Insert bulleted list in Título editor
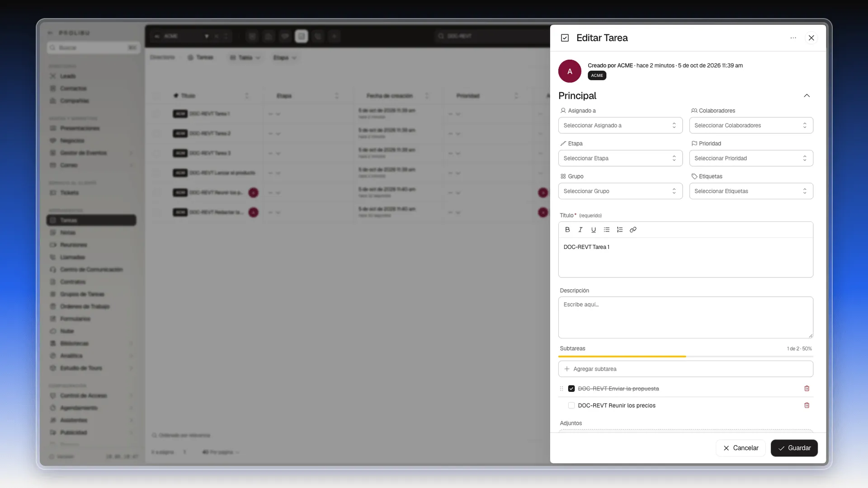The width and height of the screenshot is (868, 488). (607, 230)
